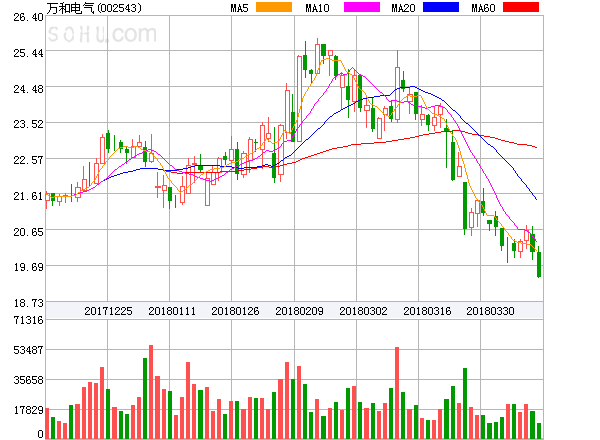Click the date label 20180316
This screenshot has width=600, height=440.
pyautogui.click(x=427, y=311)
